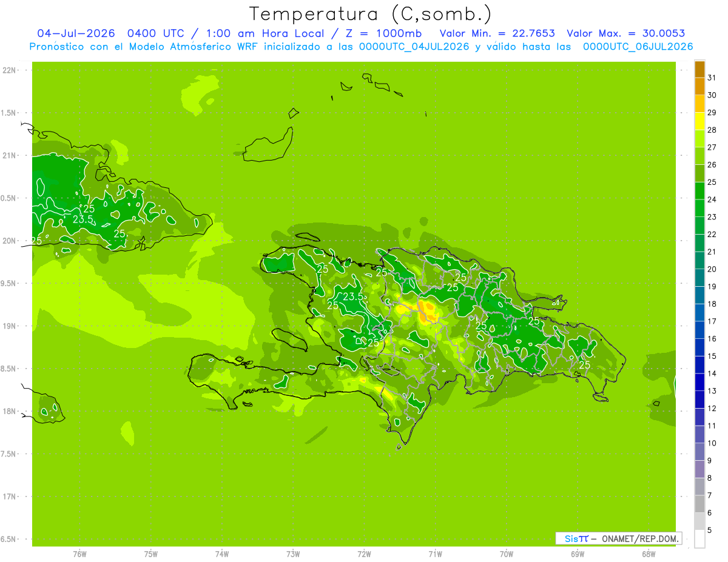The width and height of the screenshot is (728, 562).
Task: Click the Valor Min. = 22.7653 text
Action: point(497,33)
